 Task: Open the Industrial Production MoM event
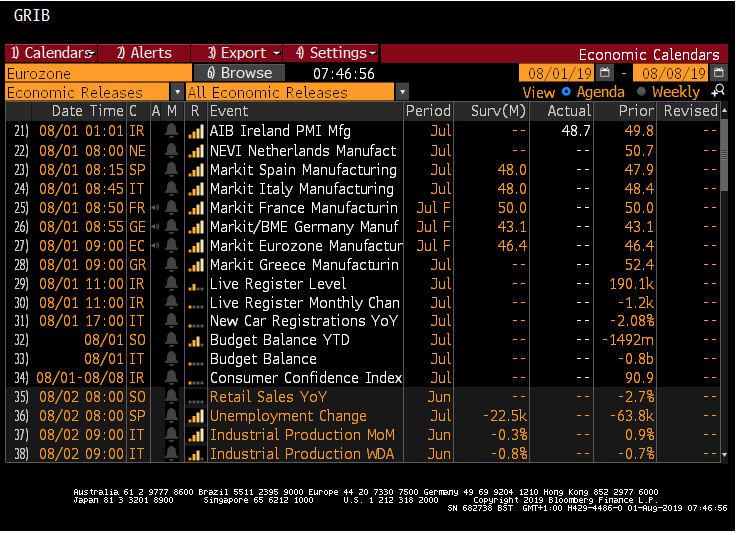click(302, 435)
